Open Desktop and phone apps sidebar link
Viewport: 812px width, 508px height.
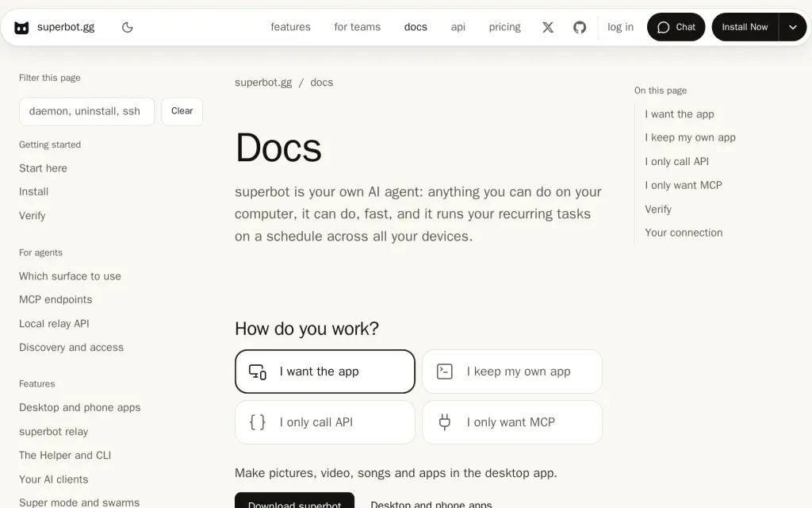coord(80,407)
